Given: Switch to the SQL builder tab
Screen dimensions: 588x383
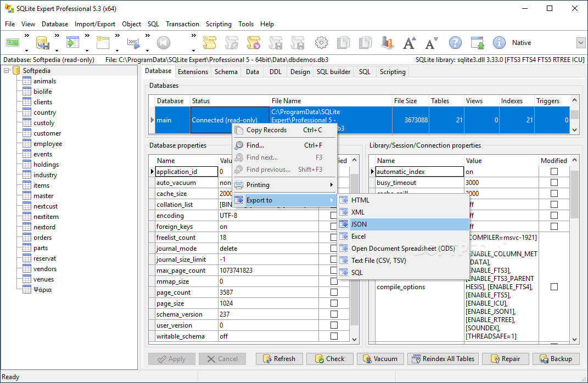Looking at the screenshot, I should 333,71.
